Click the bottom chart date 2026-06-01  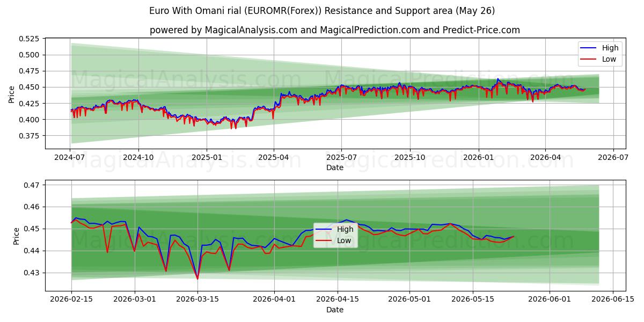[x=550, y=301]
